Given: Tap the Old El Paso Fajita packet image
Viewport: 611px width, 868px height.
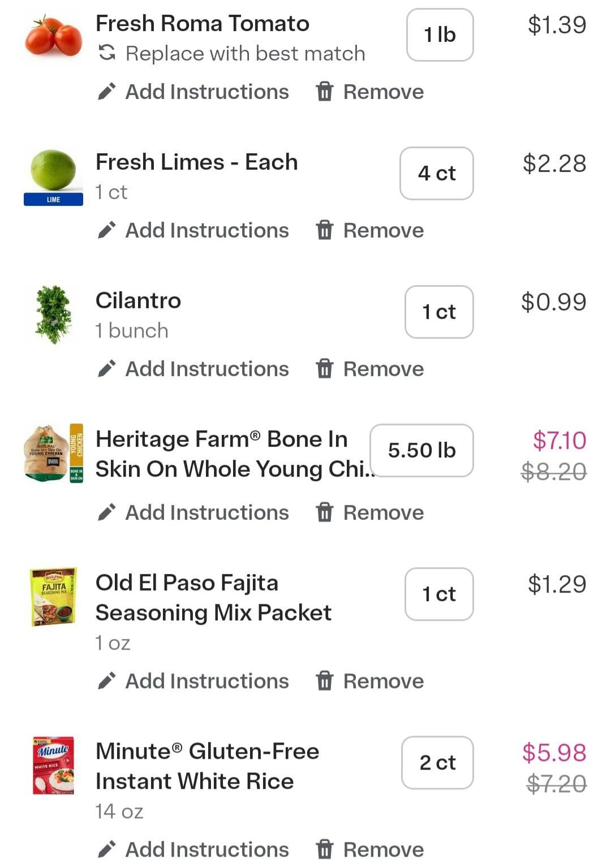Looking at the screenshot, I should pyautogui.click(x=53, y=597).
